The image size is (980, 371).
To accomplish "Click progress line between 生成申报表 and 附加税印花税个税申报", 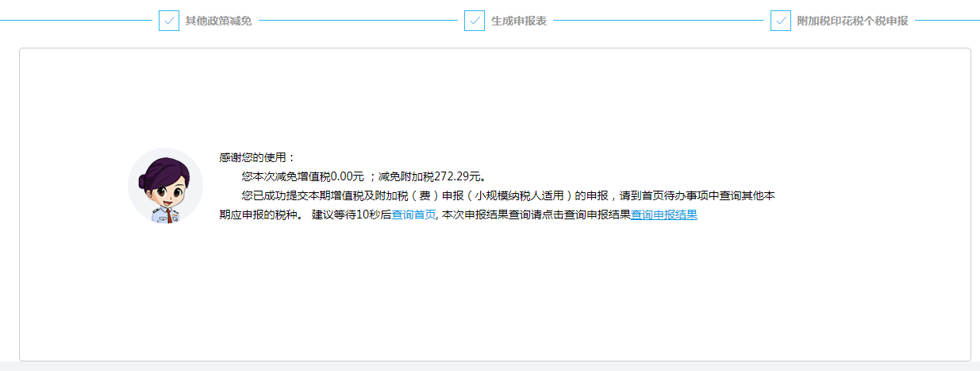I will [659, 21].
